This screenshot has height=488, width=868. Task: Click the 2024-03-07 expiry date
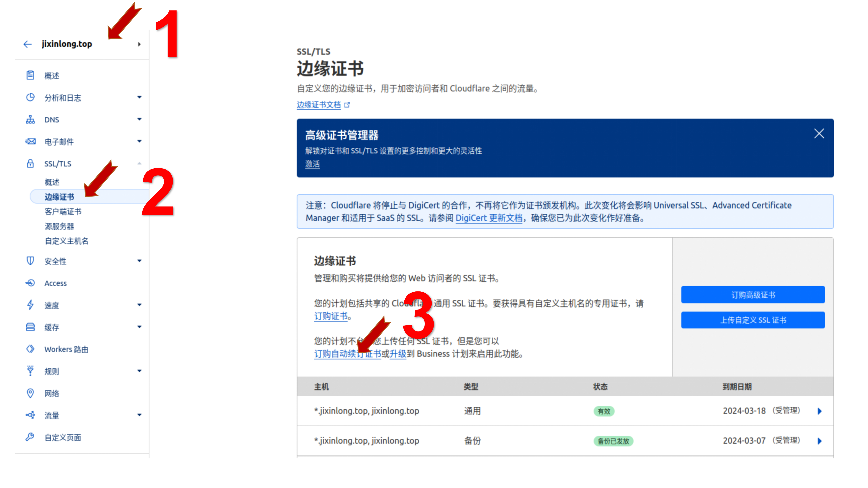[744, 441]
